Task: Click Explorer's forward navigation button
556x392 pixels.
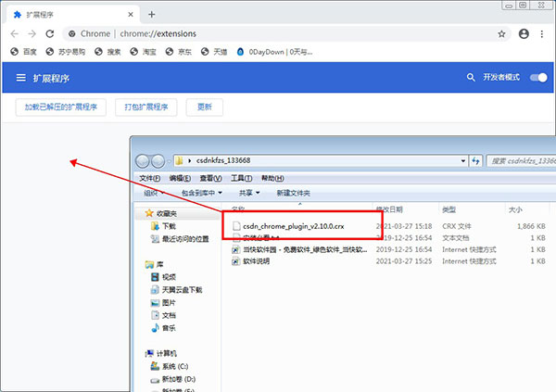Action: click(158, 161)
